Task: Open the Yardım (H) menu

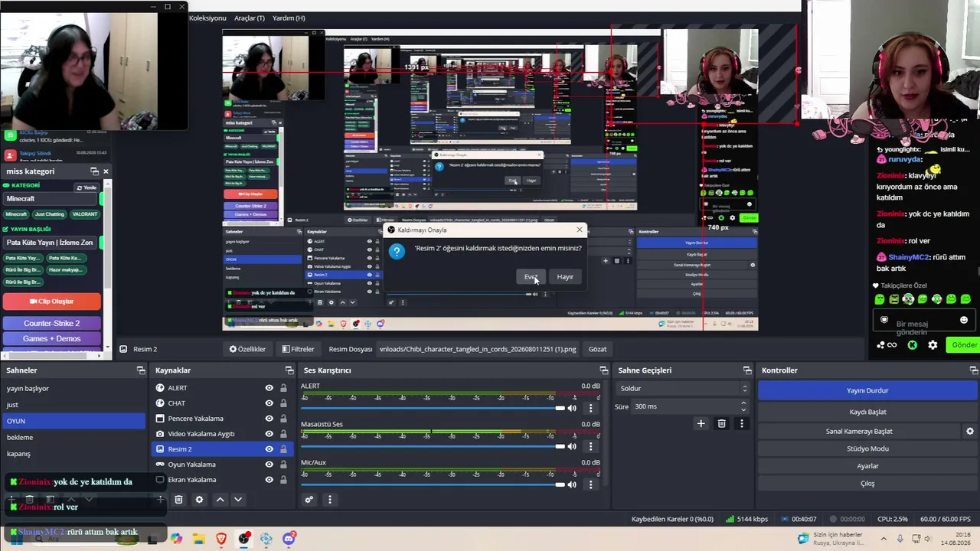Action: [289, 18]
